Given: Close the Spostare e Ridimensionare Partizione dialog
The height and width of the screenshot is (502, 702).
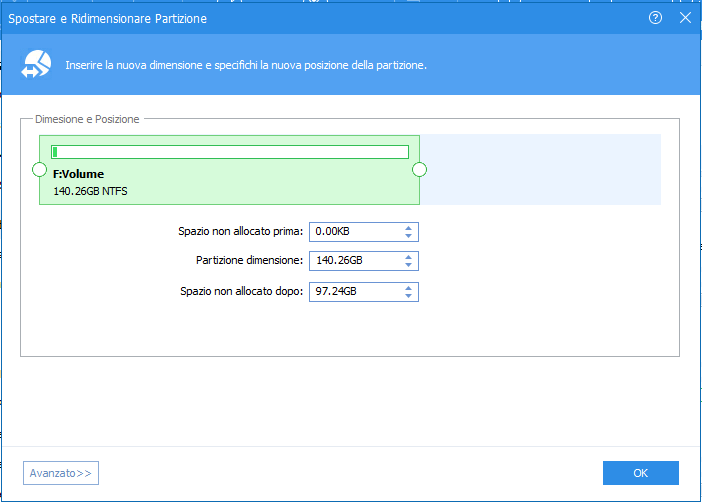Looking at the screenshot, I should [685, 18].
